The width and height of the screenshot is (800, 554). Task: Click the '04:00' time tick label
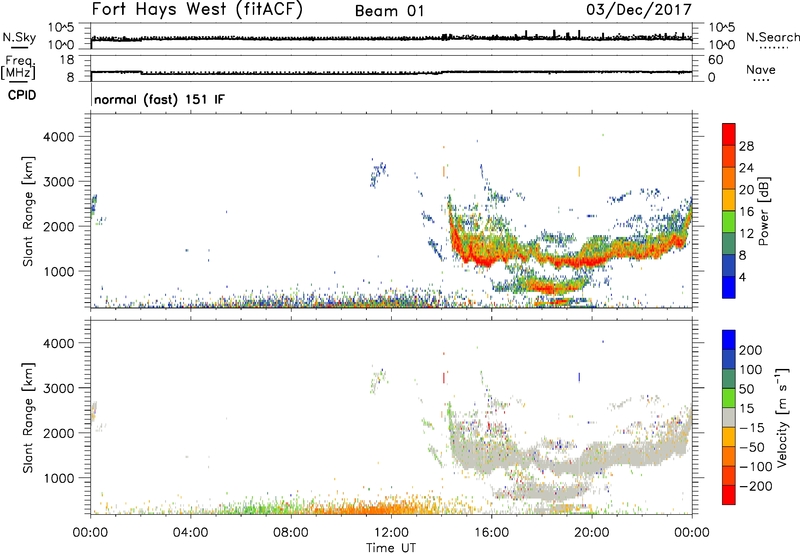click(191, 533)
